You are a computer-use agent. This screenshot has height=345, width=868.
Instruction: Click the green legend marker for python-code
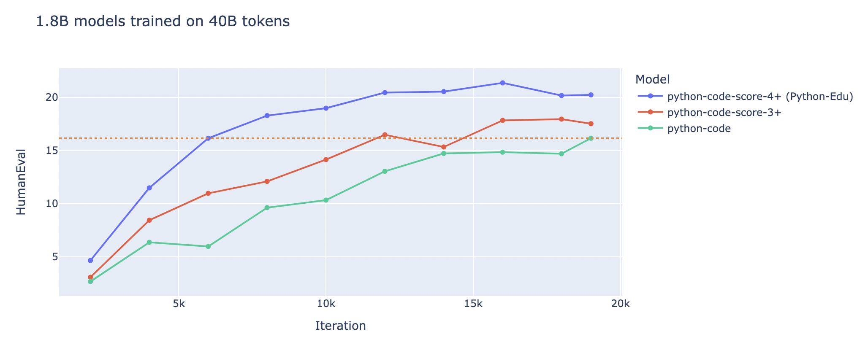coord(650,129)
